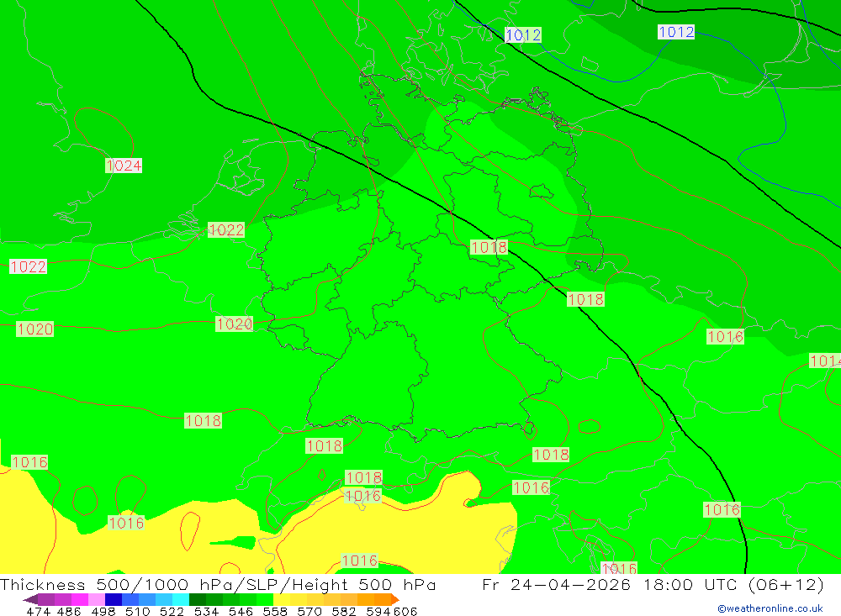Click the 1020 label at the left edge
The width and height of the screenshot is (841, 616).
click(x=35, y=329)
